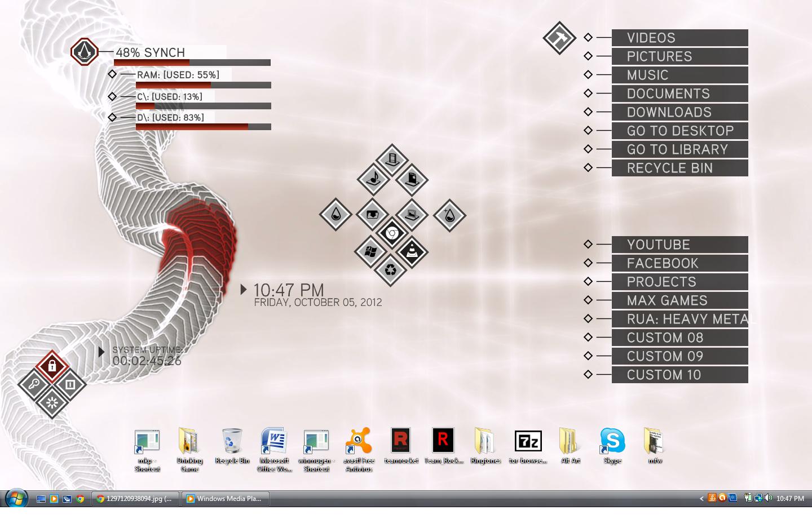This screenshot has height=519, width=812.
Task: Click the RAM used 55% bar
Action: click(x=204, y=85)
